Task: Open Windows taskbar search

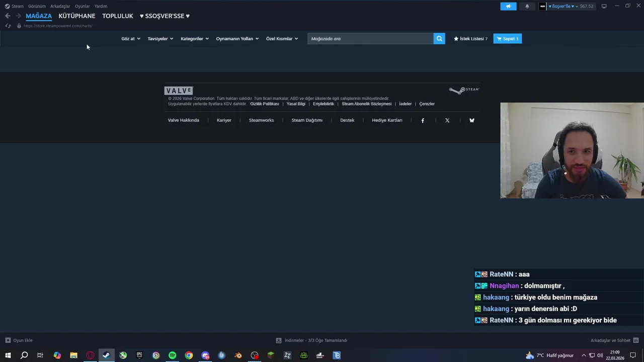Action: (x=24, y=355)
